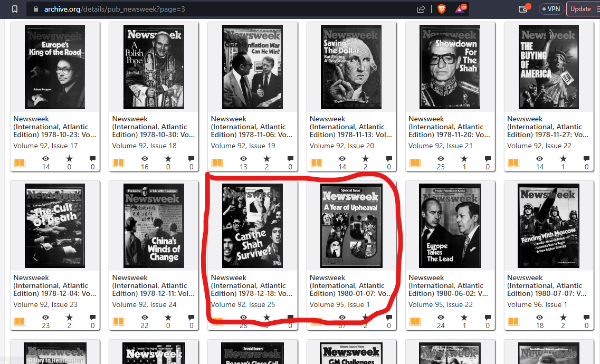Viewport: 600px width, 364px height.
Task: Click the book icon on Volume 92, Issue 19
Action: tap(217, 163)
